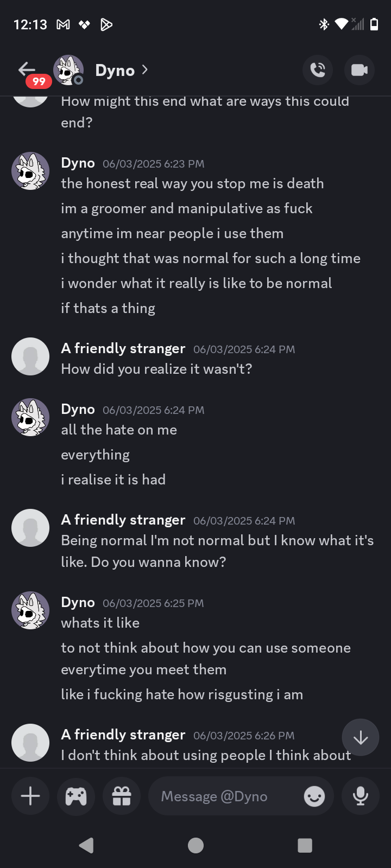Open the plus attachments button
The height and width of the screenshot is (868, 391).
[x=30, y=796]
